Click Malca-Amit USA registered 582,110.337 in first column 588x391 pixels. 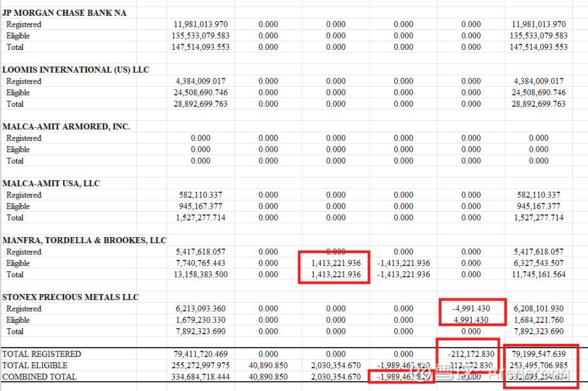pyautogui.click(x=201, y=195)
